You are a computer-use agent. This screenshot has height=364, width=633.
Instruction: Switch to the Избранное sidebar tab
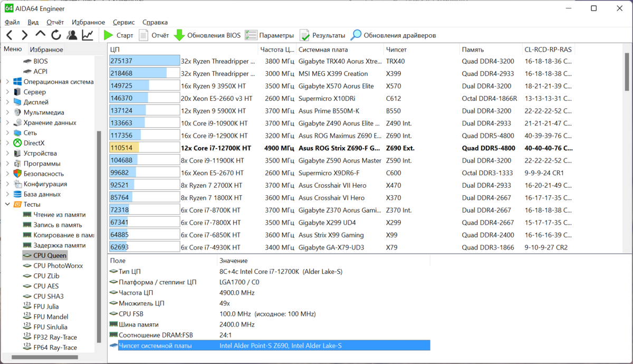click(46, 50)
